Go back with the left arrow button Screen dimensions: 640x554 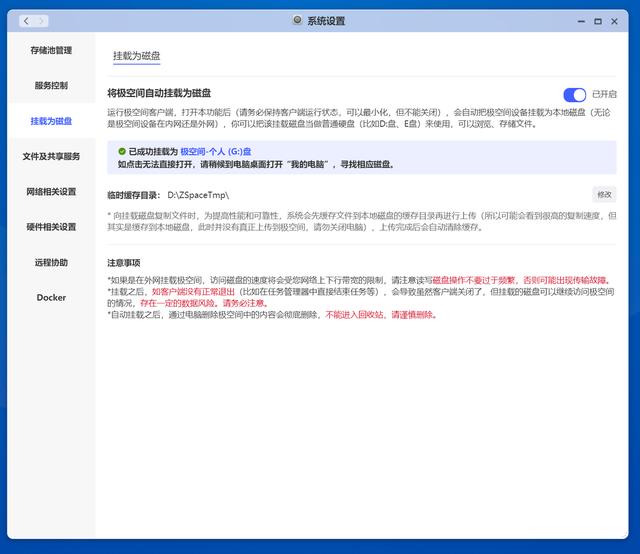[x=27, y=21]
